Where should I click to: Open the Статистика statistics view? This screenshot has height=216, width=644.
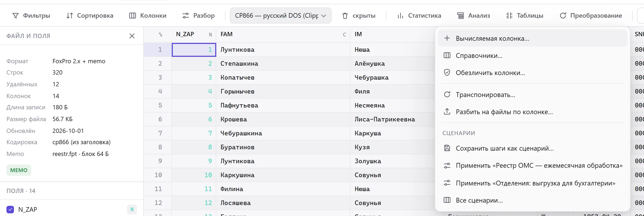click(x=419, y=16)
